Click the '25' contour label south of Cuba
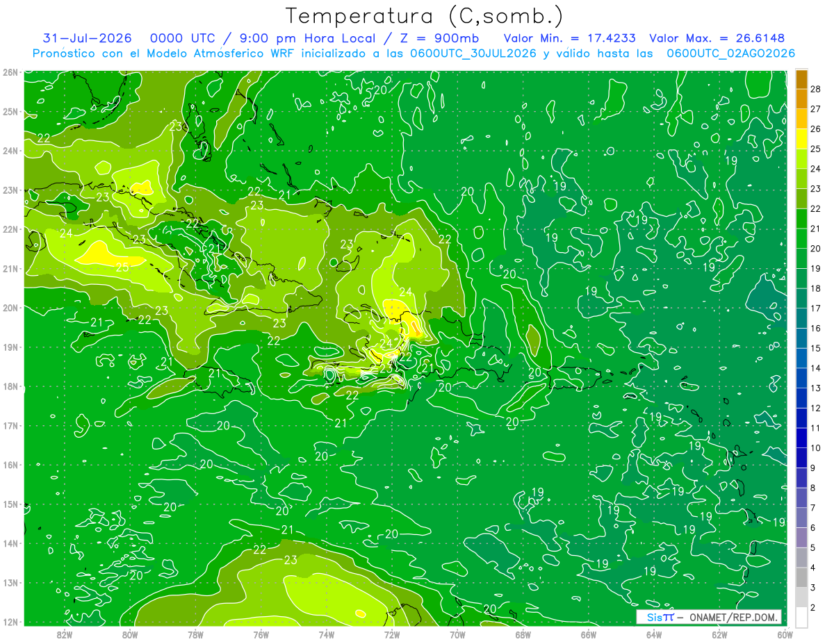This screenshot has height=644, width=834. [122, 267]
